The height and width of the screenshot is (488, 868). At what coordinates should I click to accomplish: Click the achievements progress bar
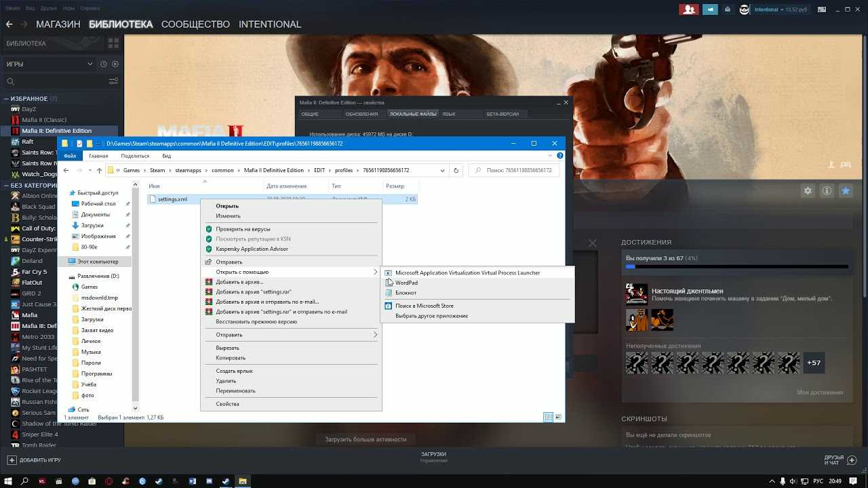point(736,267)
